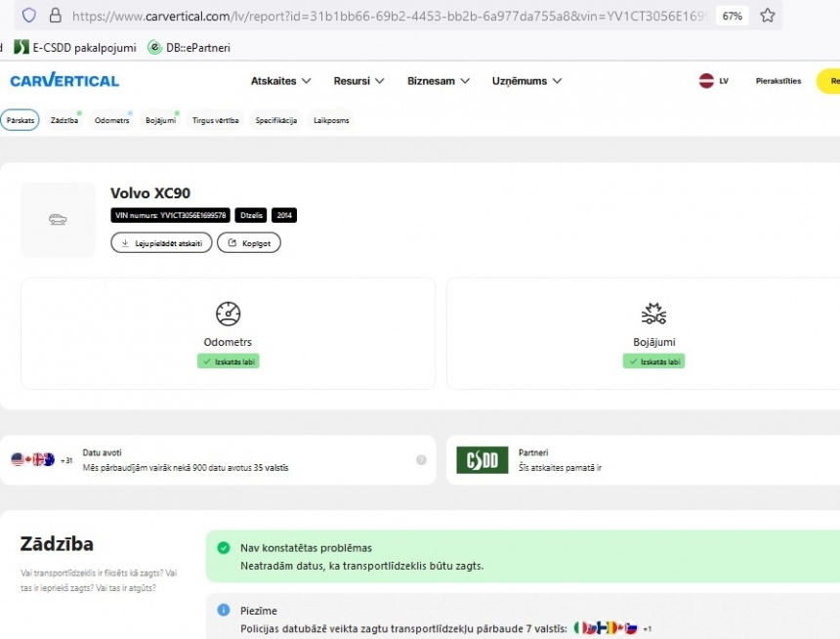Screen dimensions: 840x639
Task: Click the CSDD partner logo
Action: click(483, 459)
